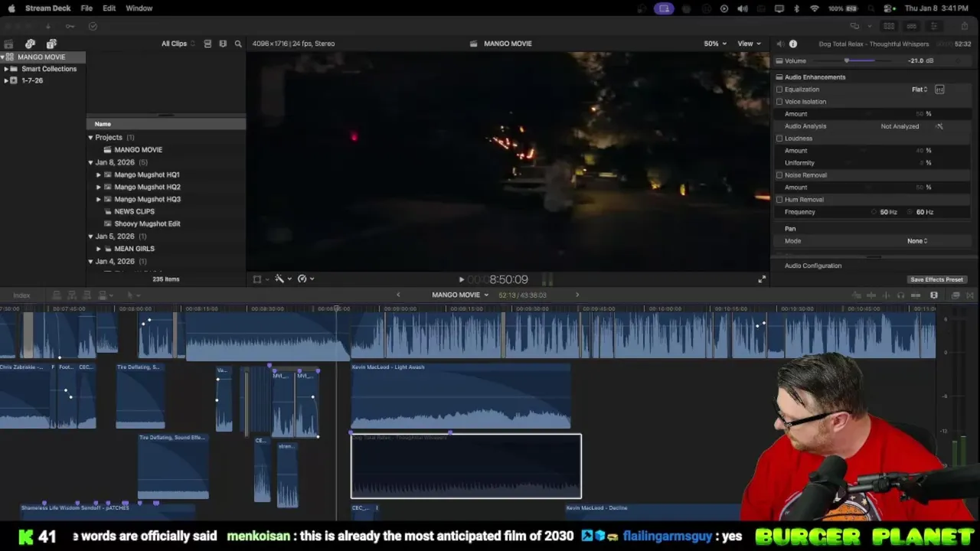Show the Audio inspector speaker tab
Screen dimensions: 980x551
(x=779, y=44)
